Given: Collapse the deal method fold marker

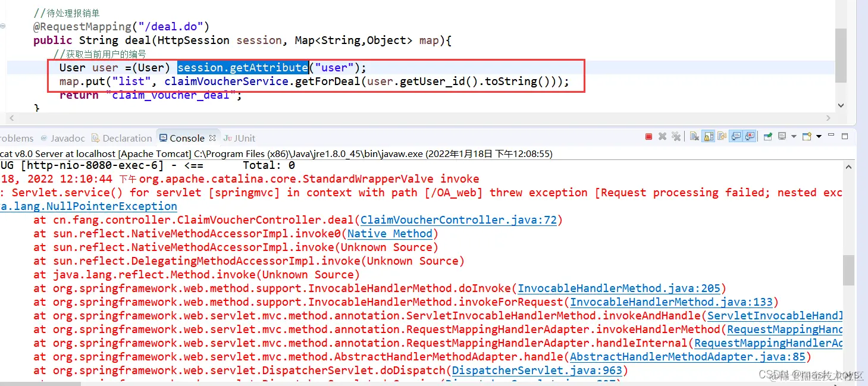Looking at the screenshot, I should [x=4, y=26].
